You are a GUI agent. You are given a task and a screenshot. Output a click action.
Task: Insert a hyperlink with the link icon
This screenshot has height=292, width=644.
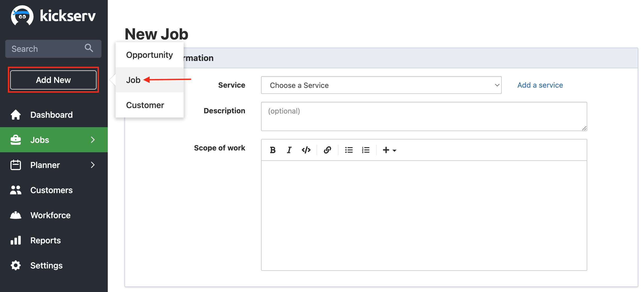[x=327, y=150]
